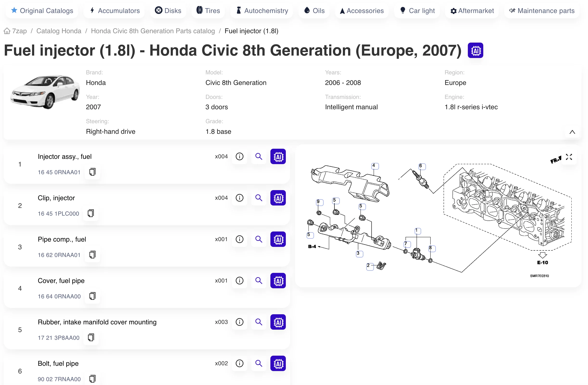Click the magnifier icon for Injector assy., fuel
Image resolution: width=588 pixels, height=385 pixels.
(259, 156)
